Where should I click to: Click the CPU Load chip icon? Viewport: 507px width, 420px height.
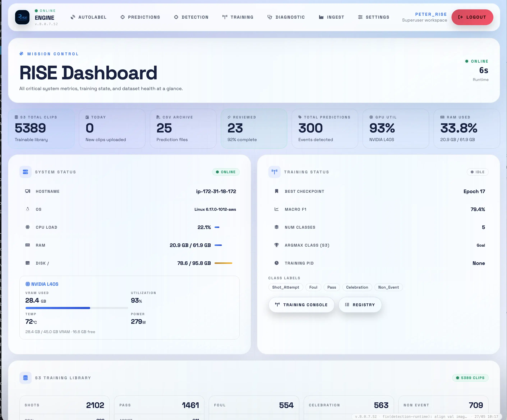click(x=28, y=227)
